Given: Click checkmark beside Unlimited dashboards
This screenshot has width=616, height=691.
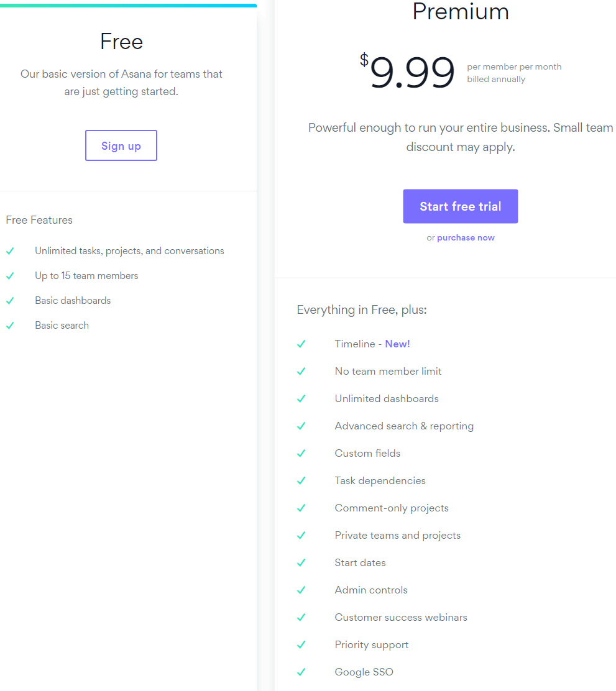Looking at the screenshot, I should (x=301, y=399).
